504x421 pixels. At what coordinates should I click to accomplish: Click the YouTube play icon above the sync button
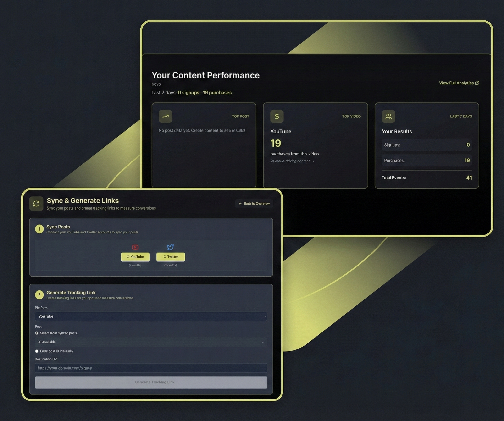[x=135, y=247]
